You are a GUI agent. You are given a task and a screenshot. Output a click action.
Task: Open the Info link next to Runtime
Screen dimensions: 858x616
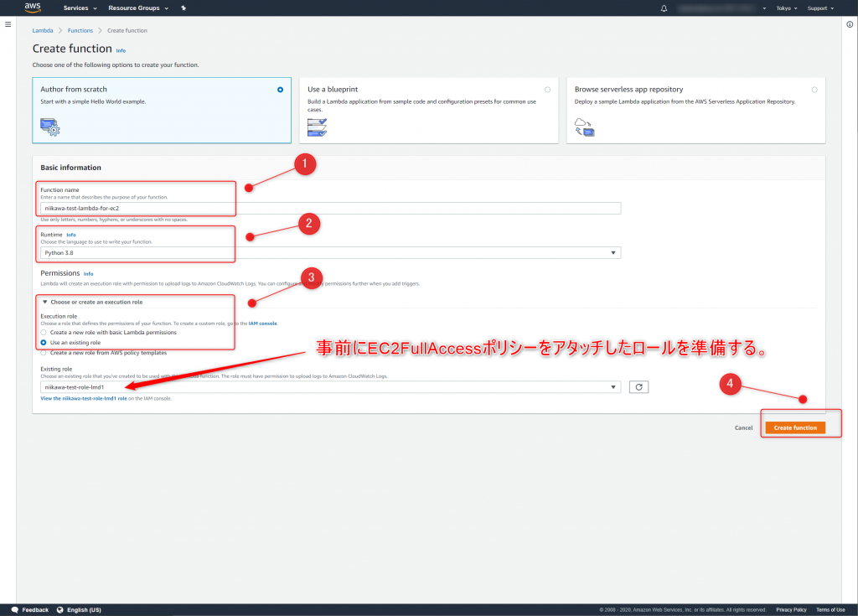click(71, 235)
